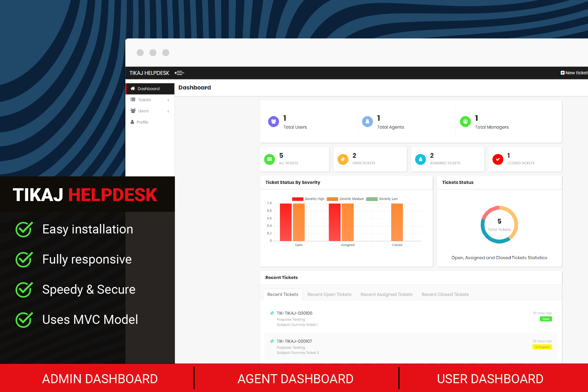Screen dimensions: 588x392
Task: Click the Tickets menu icon
Action: [x=133, y=100]
